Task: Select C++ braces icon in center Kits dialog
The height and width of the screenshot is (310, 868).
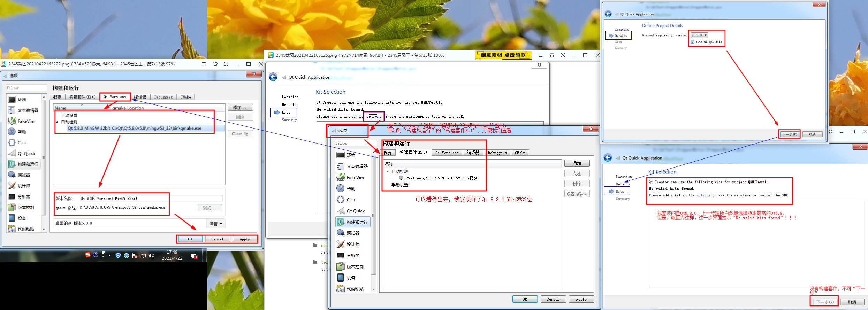Action: click(341, 200)
